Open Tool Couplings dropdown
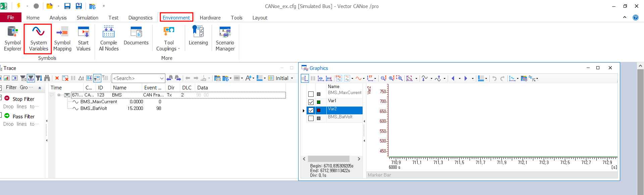The image size is (644, 195). pyautogui.click(x=169, y=39)
